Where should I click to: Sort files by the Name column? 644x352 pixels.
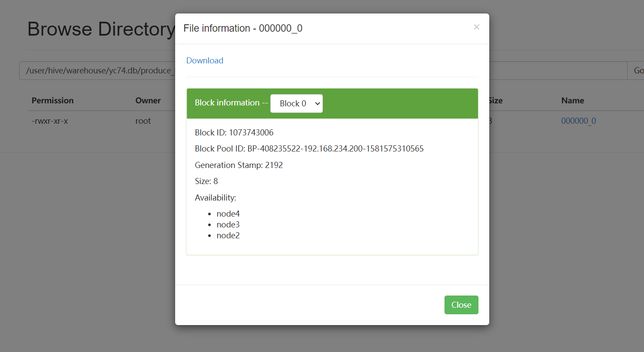(x=572, y=100)
